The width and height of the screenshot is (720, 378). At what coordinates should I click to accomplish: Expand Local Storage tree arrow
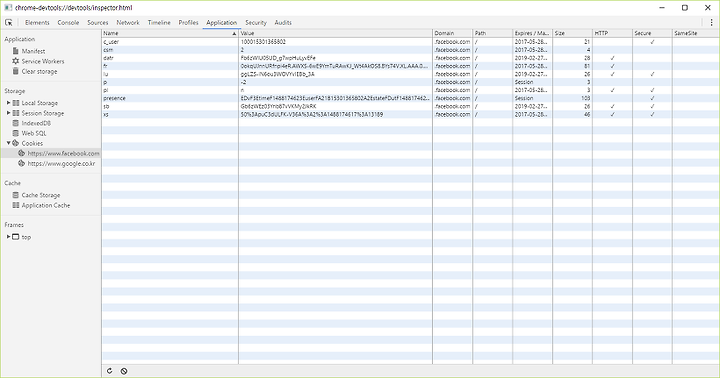8,103
